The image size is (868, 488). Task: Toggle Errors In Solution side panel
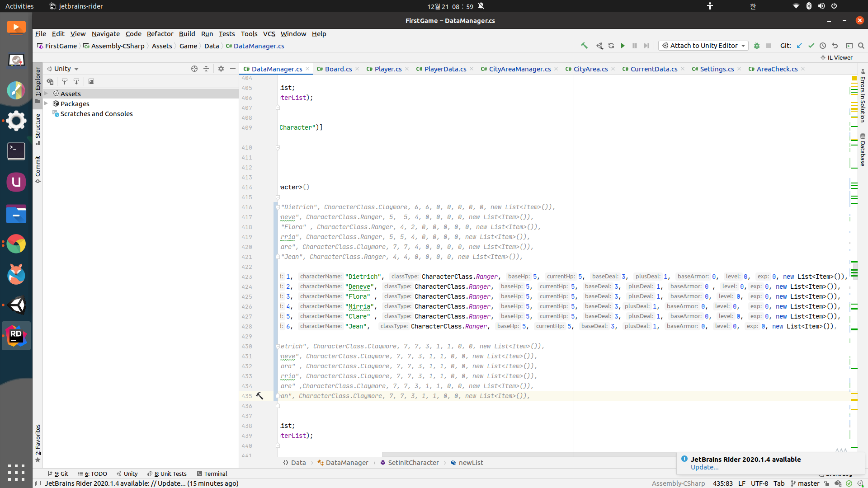click(x=863, y=95)
